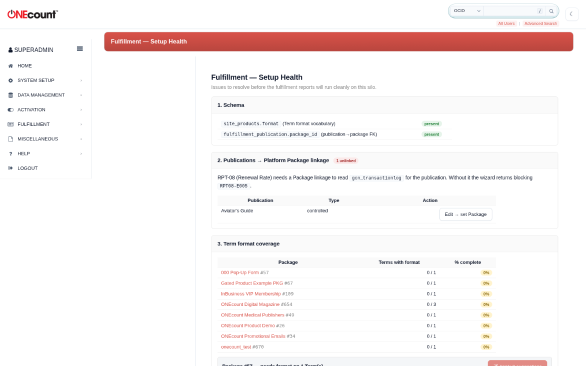Expand the Help menu chevron

(81, 154)
